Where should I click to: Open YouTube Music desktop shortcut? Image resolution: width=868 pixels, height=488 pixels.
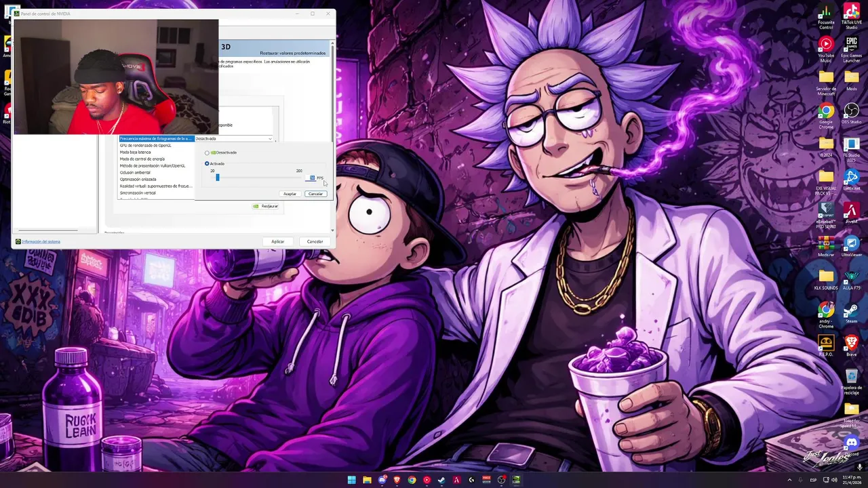[x=825, y=49]
